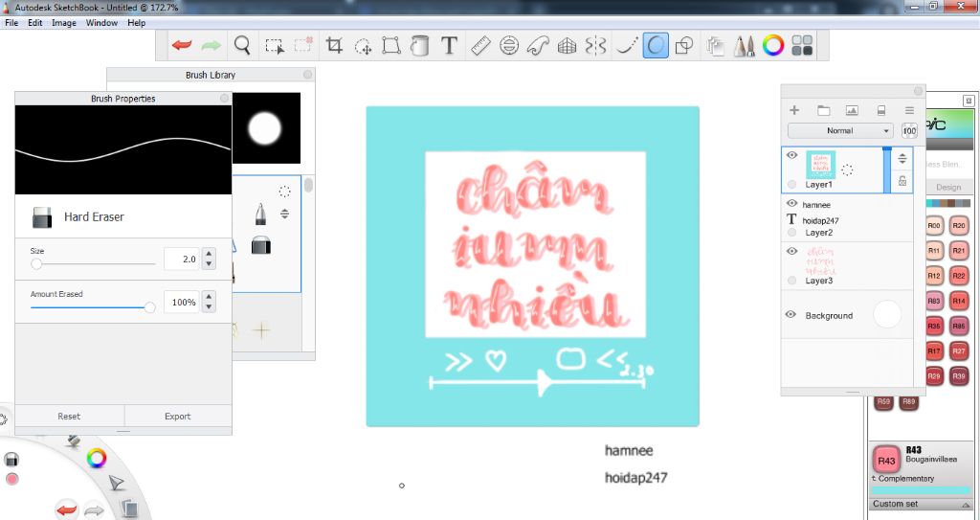
Task: Click the Clear layer icon
Action: pos(881,111)
